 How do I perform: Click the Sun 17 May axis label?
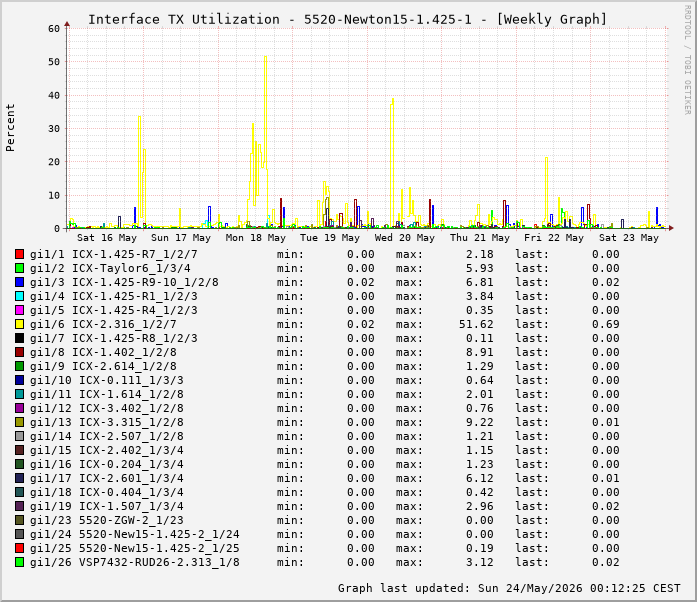tap(181, 238)
